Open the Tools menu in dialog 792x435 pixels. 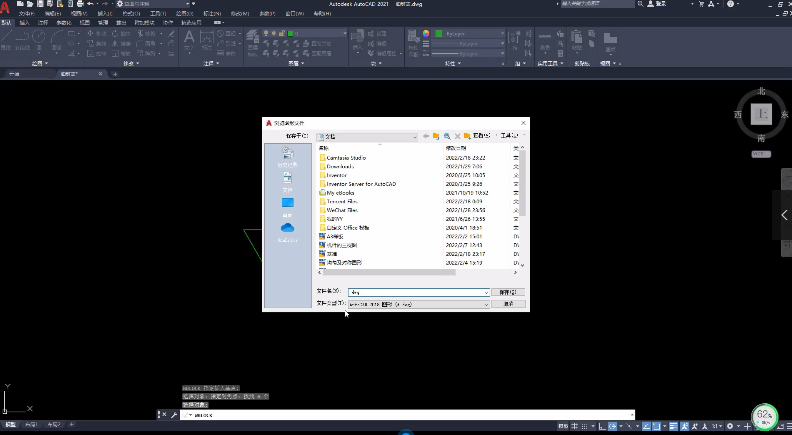[510, 136]
